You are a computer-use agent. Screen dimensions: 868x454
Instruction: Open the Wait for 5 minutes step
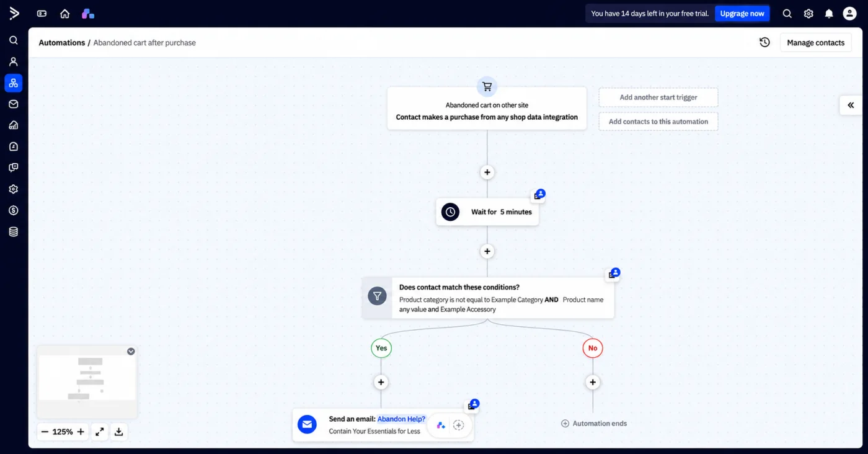(x=487, y=212)
